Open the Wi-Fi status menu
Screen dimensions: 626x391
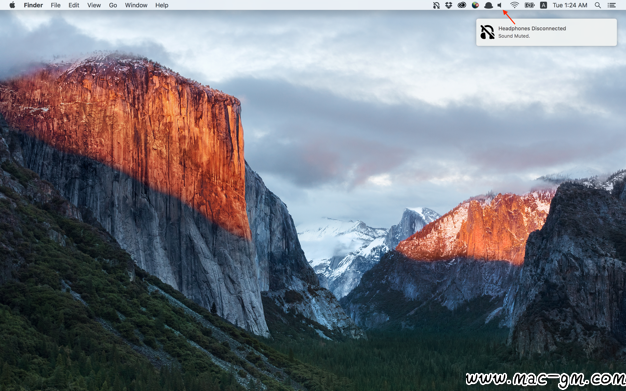[x=514, y=5]
